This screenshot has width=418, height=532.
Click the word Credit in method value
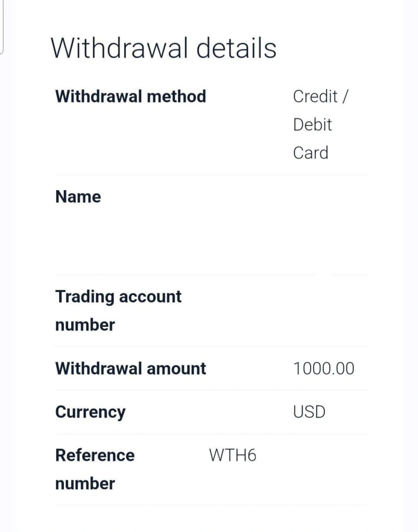click(x=315, y=96)
